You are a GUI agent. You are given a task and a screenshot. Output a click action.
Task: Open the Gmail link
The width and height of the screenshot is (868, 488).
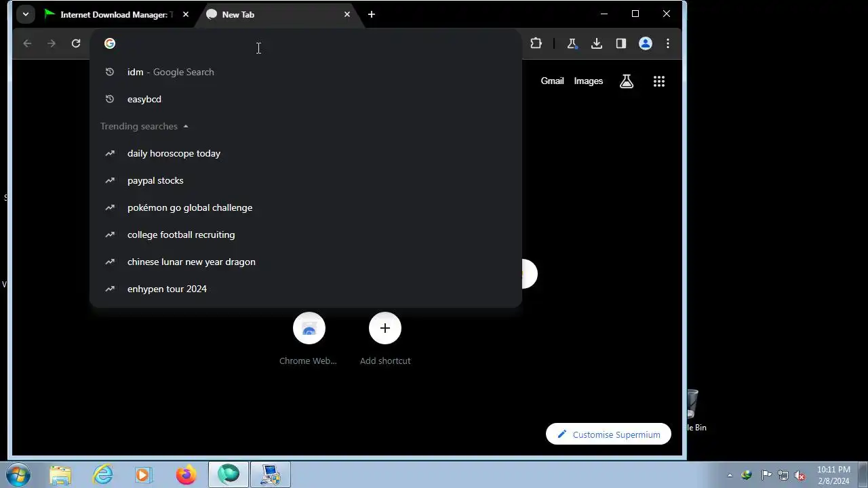552,81
